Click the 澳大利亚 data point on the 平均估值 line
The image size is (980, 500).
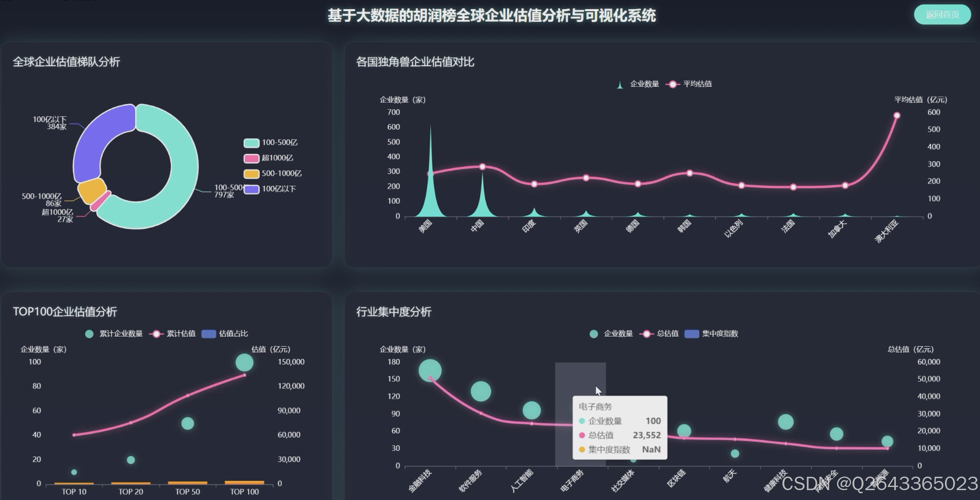(897, 115)
